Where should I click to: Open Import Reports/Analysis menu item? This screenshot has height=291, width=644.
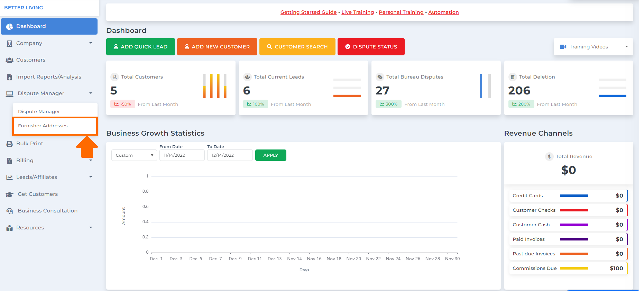(49, 77)
